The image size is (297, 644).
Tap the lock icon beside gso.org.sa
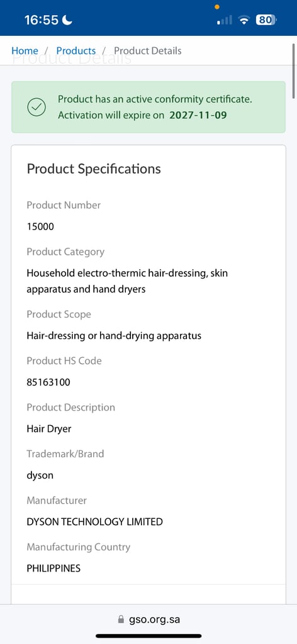pos(121,619)
